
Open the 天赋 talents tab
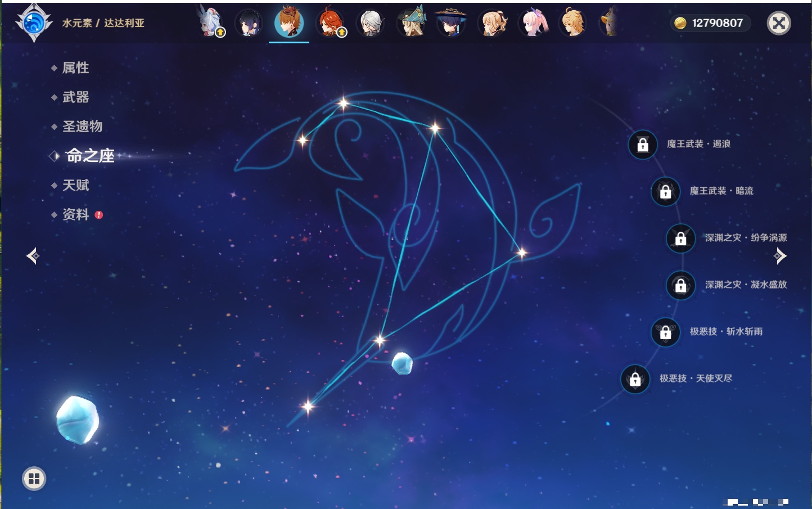[75, 185]
